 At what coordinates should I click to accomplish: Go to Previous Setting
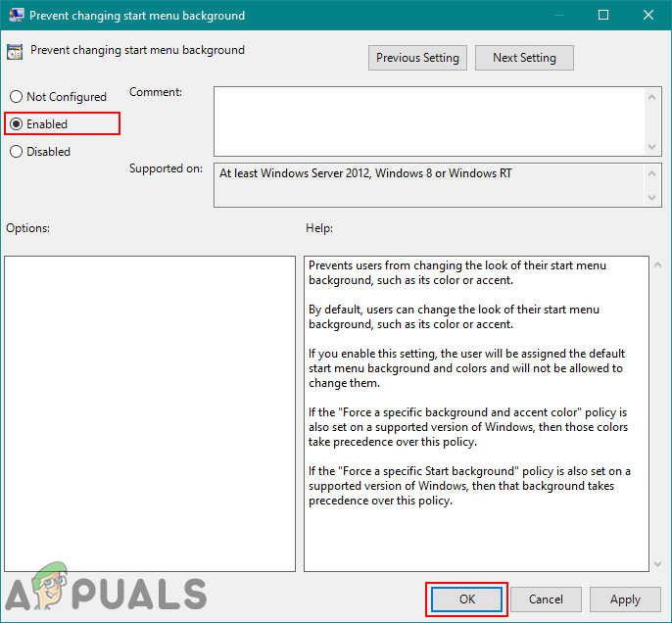(x=417, y=58)
